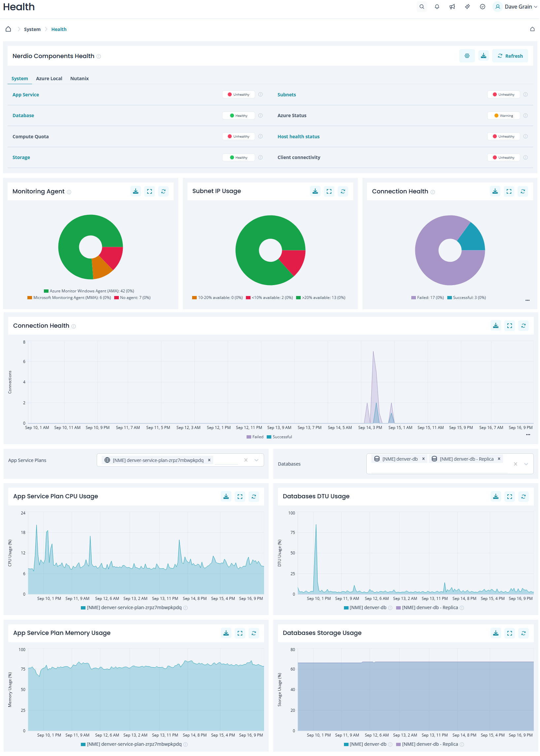Toggle No agent legend item

click(132, 298)
